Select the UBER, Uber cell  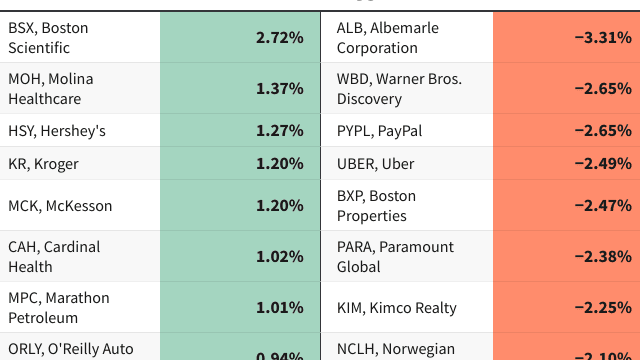tap(407, 163)
